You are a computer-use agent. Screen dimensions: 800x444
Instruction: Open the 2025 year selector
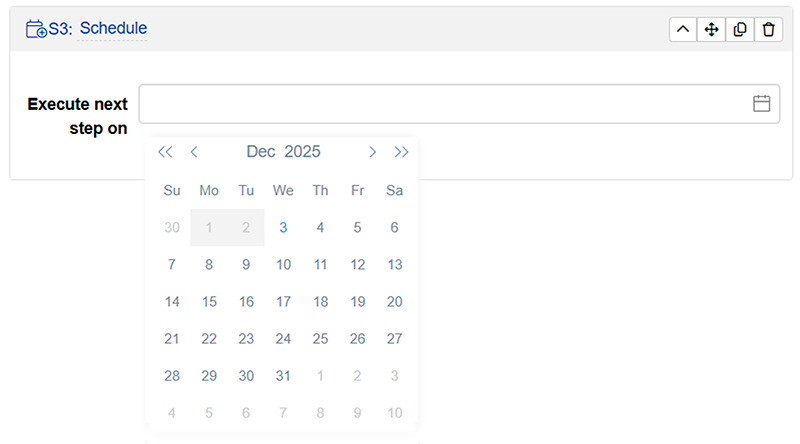click(302, 152)
